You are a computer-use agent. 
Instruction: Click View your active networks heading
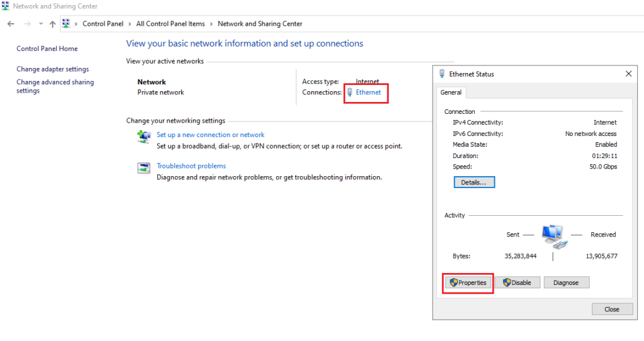click(x=165, y=61)
